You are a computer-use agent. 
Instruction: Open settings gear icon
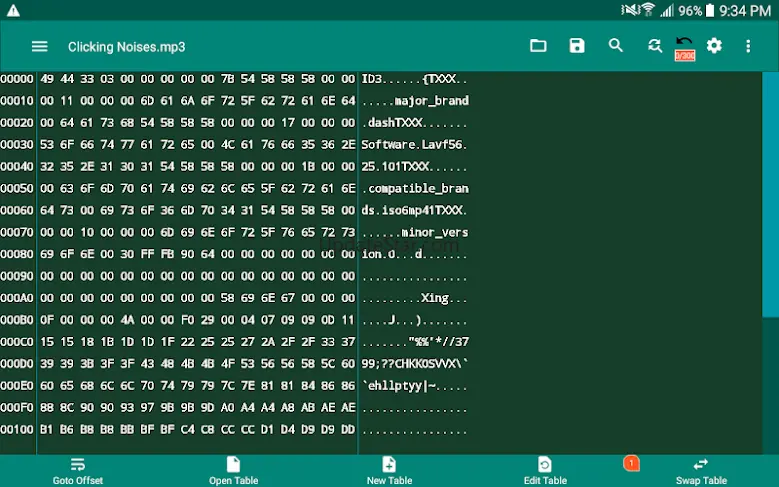point(714,46)
